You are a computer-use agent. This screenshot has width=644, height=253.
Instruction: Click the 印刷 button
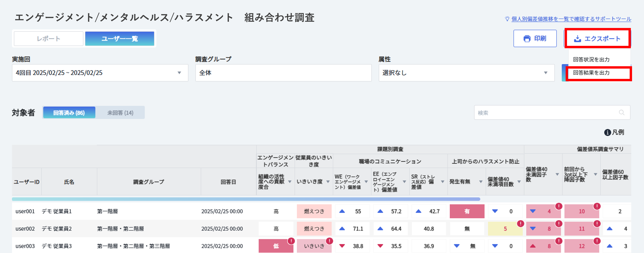[535, 38]
